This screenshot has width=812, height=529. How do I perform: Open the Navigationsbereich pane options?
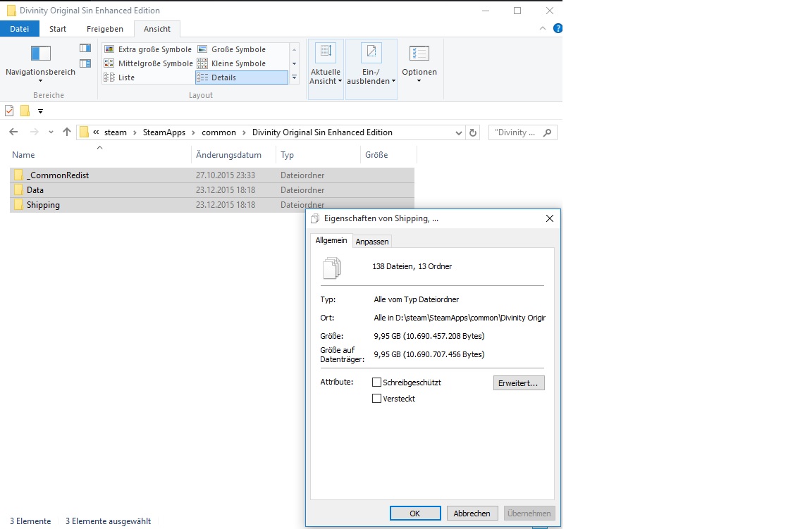tap(40, 63)
